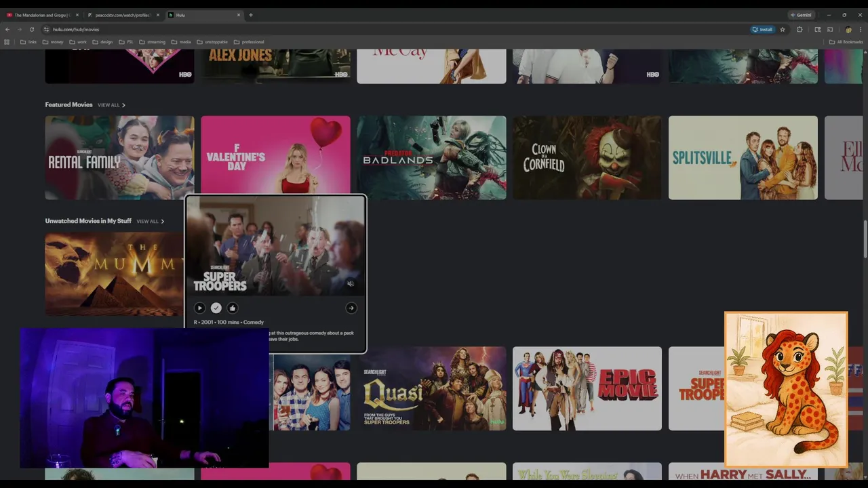
Task: Toggle the My Stuff checkmark on Super Troopers
Action: point(216,308)
